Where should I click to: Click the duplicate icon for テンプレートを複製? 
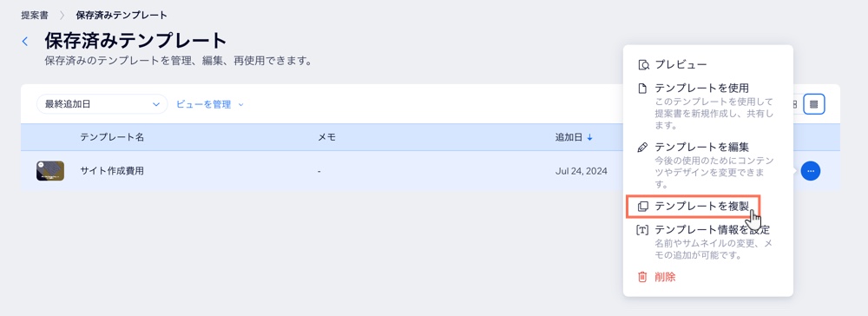pos(642,207)
